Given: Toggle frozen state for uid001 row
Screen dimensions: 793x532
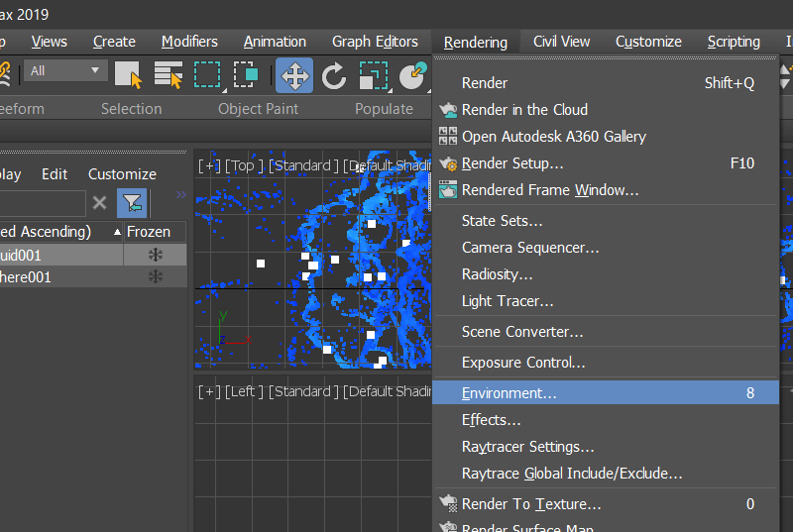Looking at the screenshot, I should (156, 255).
